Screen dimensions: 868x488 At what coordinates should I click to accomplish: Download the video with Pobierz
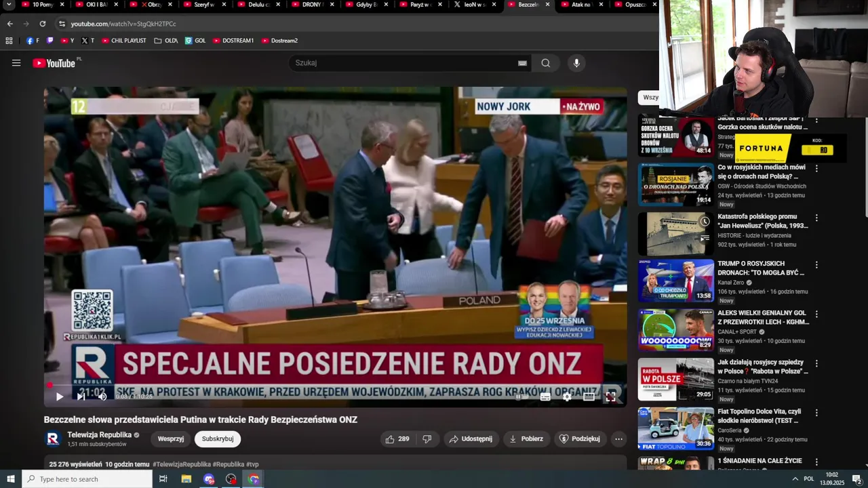click(x=526, y=439)
